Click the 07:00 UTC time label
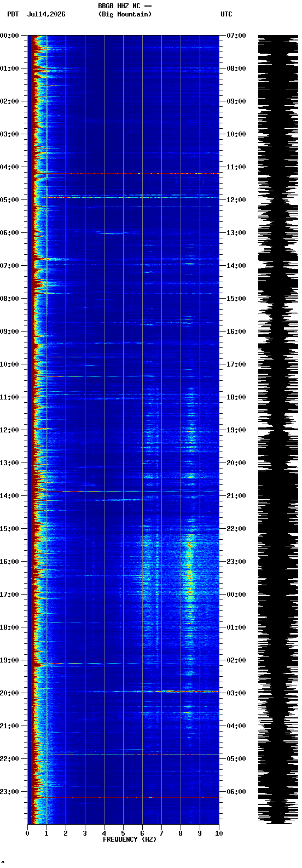The height and width of the screenshot is (868, 302). point(236,36)
